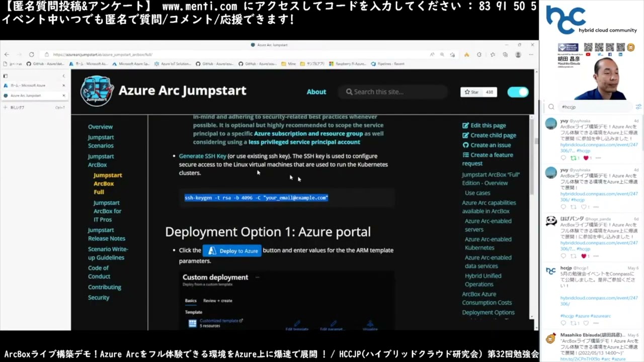
Task: Expand Jumpstart Scenarios in navigation
Action: pyautogui.click(x=101, y=141)
